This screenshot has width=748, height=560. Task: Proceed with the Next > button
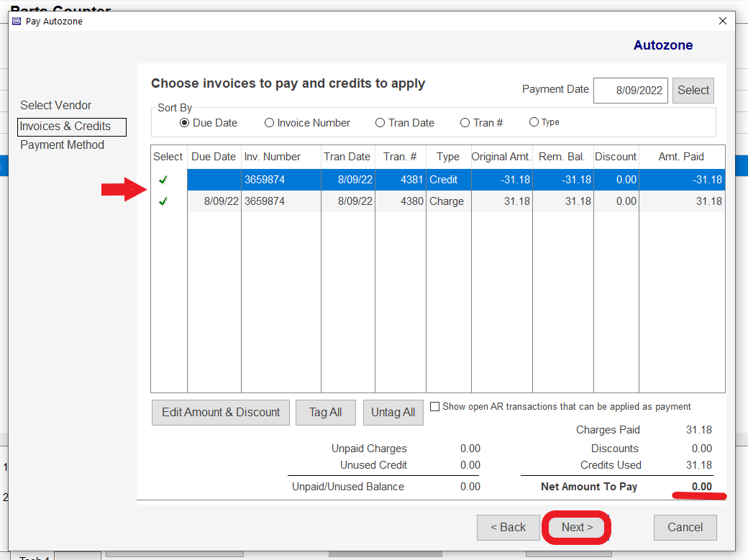[x=577, y=527]
